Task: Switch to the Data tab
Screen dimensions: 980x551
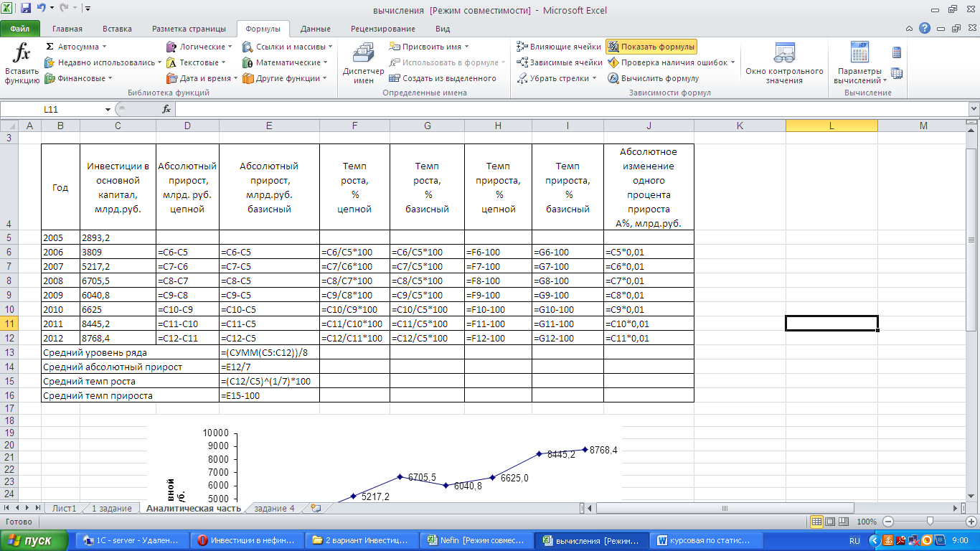Action: click(x=316, y=29)
